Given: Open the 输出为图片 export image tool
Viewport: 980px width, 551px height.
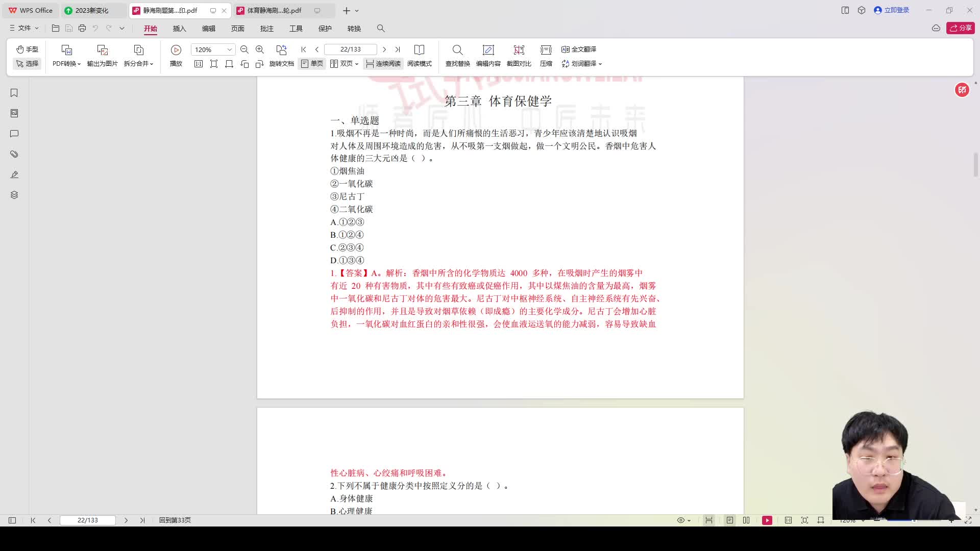Looking at the screenshot, I should tap(102, 55).
